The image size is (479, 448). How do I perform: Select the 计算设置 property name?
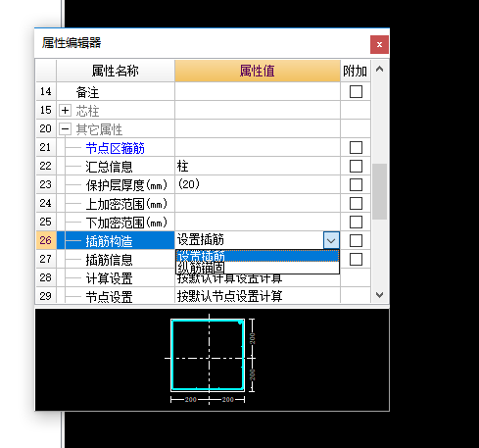pos(109,278)
